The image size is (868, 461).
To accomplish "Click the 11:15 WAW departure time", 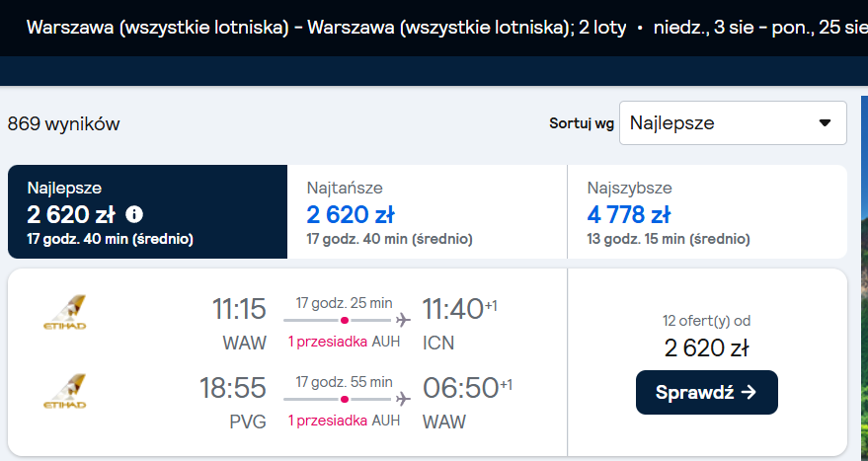I will (239, 309).
